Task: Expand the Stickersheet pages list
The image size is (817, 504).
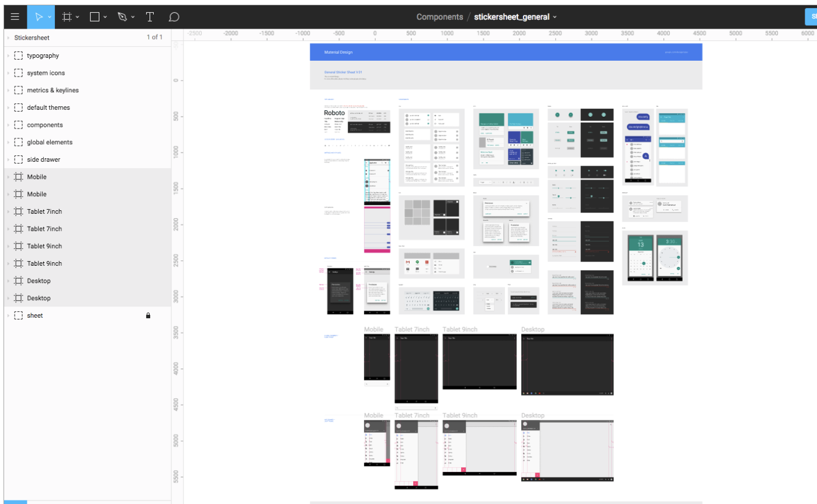Action: pyautogui.click(x=8, y=38)
